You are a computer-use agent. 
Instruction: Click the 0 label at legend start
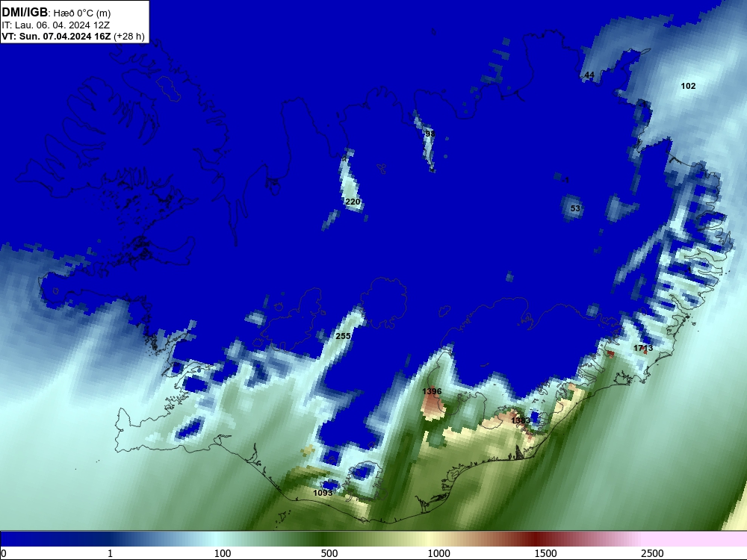pos(4,553)
